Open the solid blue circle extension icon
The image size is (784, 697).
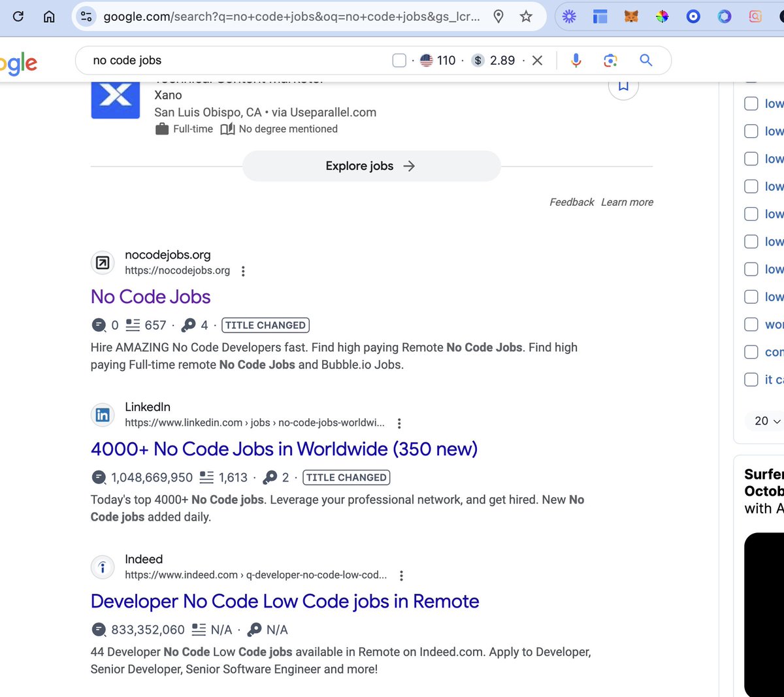[693, 16]
